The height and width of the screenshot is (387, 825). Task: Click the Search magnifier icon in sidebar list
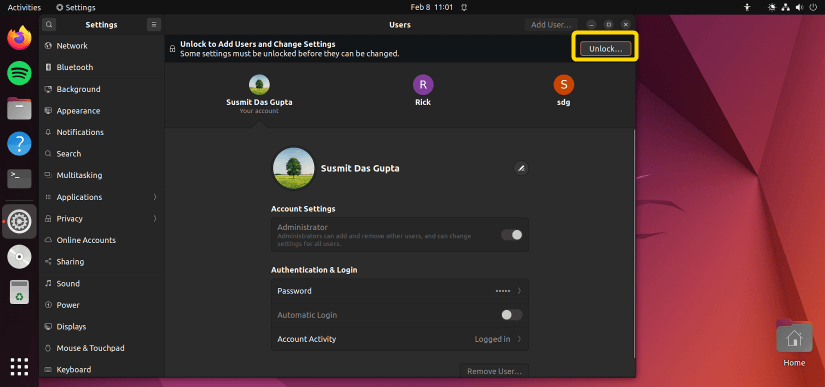pyautogui.click(x=48, y=154)
